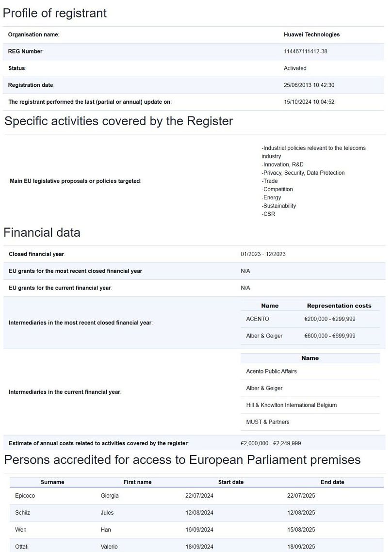This screenshot has width=392, height=552.
Task: Click the Activated status value
Action: click(295, 68)
